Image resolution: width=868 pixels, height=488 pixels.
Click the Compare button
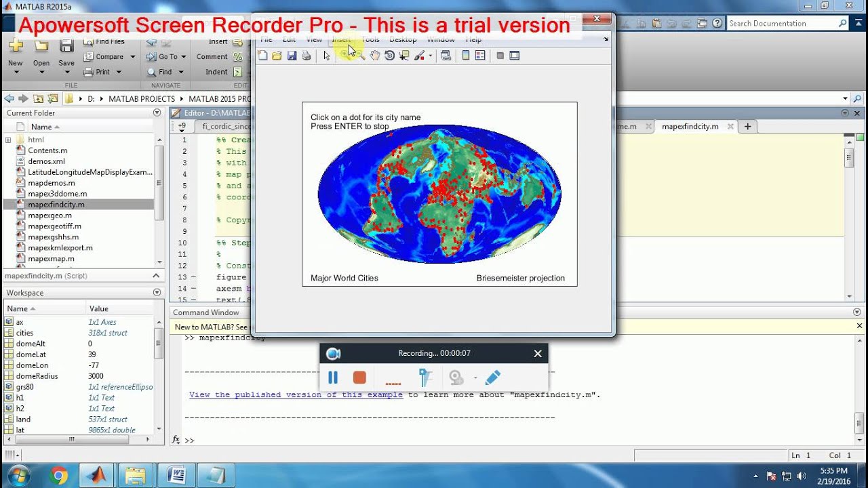point(104,57)
